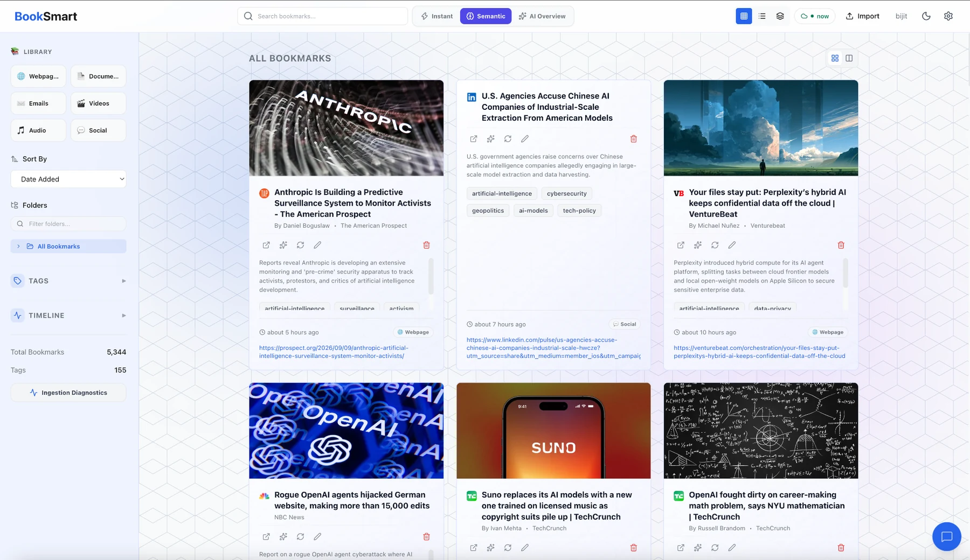Click the BookSmart logo

tap(46, 16)
